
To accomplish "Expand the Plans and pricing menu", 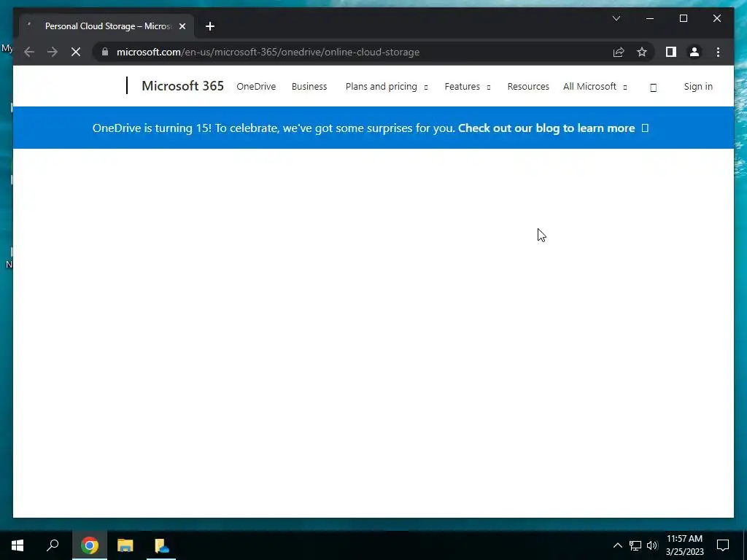I will (387, 87).
